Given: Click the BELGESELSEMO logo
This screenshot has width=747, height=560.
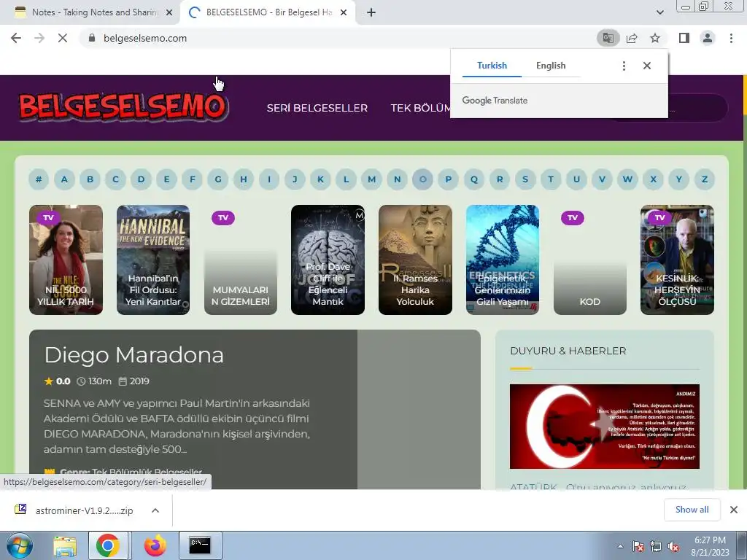Looking at the screenshot, I should click(x=124, y=106).
